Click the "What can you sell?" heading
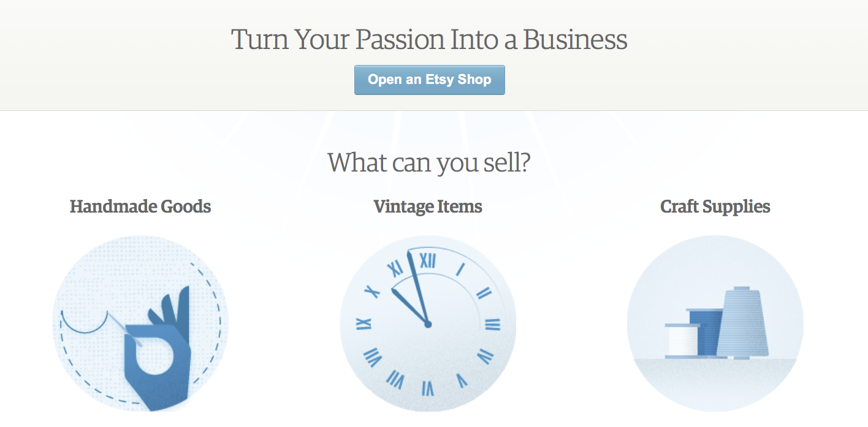 [429, 163]
